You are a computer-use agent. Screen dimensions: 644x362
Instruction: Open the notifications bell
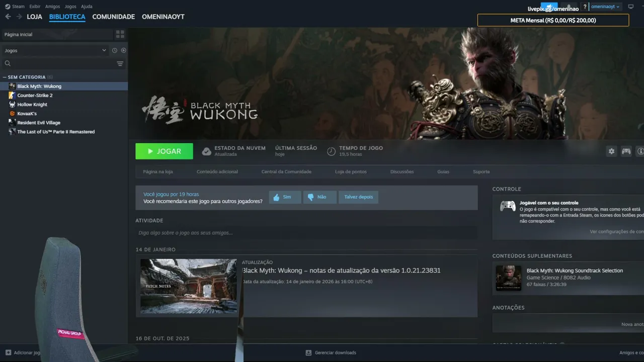click(569, 7)
